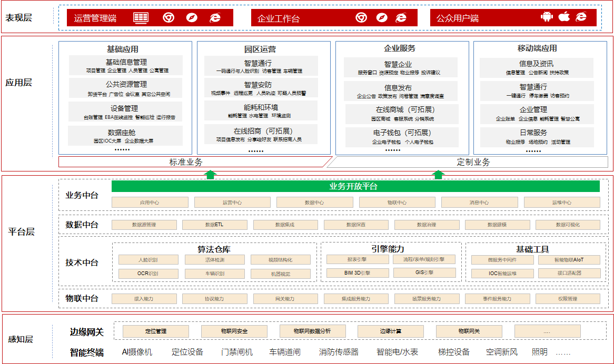Screen dimensions: 614x364
Task: Select the compass browser icon in 企业工作台
Action: (381, 17)
